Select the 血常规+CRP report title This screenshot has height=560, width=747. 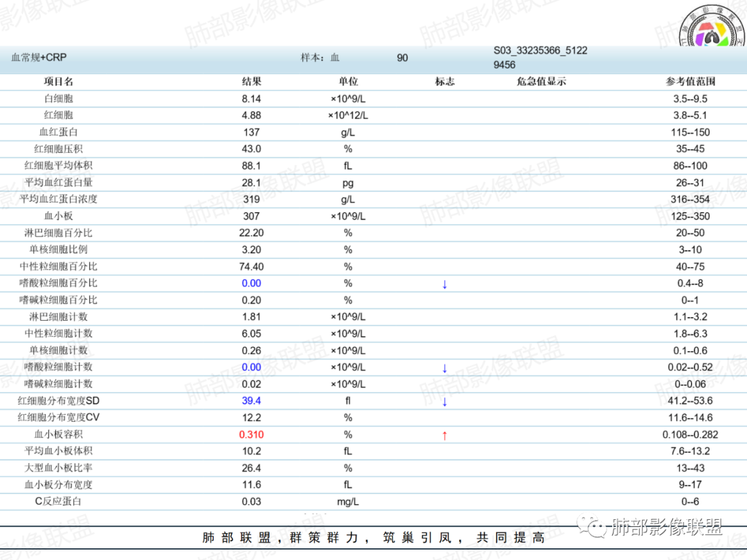click(39, 57)
